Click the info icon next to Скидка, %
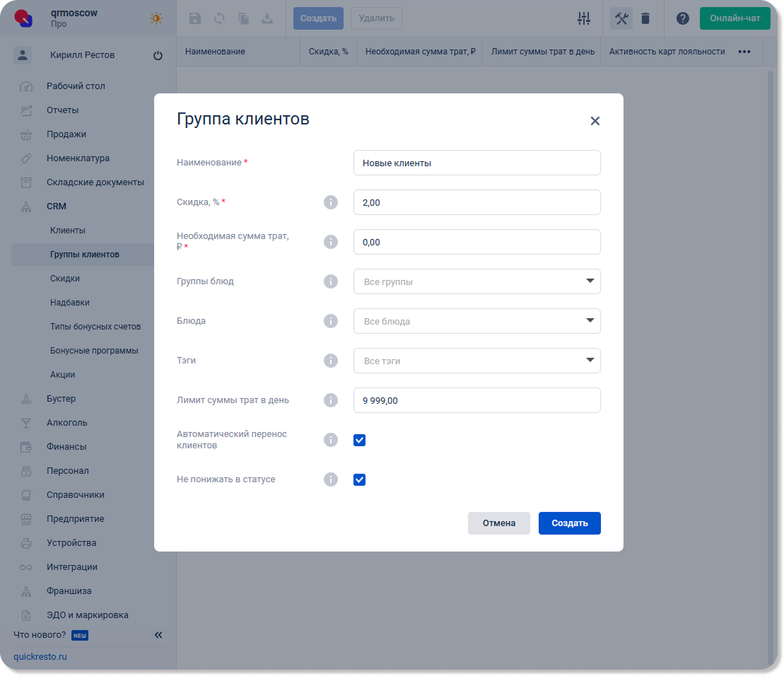 point(330,202)
